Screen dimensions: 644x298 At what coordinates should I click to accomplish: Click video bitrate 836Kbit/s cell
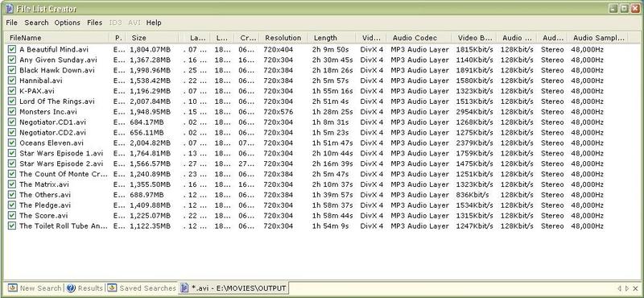tap(473, 195)
